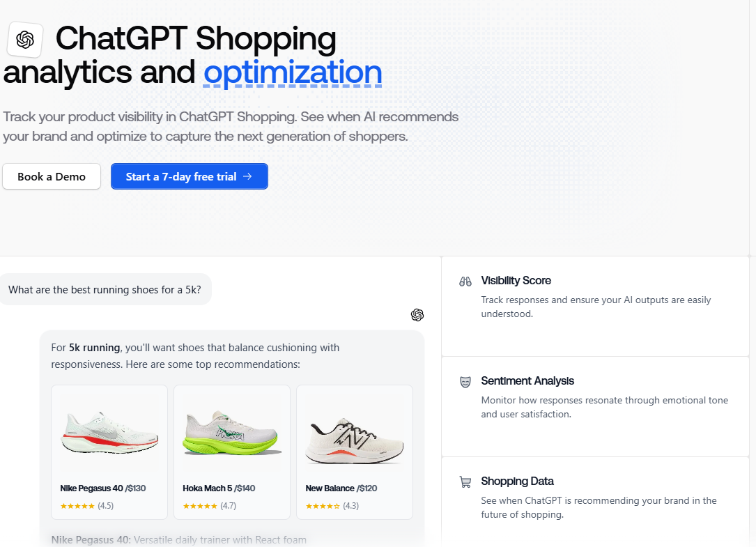Click the 5k running shoes question bubble

click(x=105, y=289)
